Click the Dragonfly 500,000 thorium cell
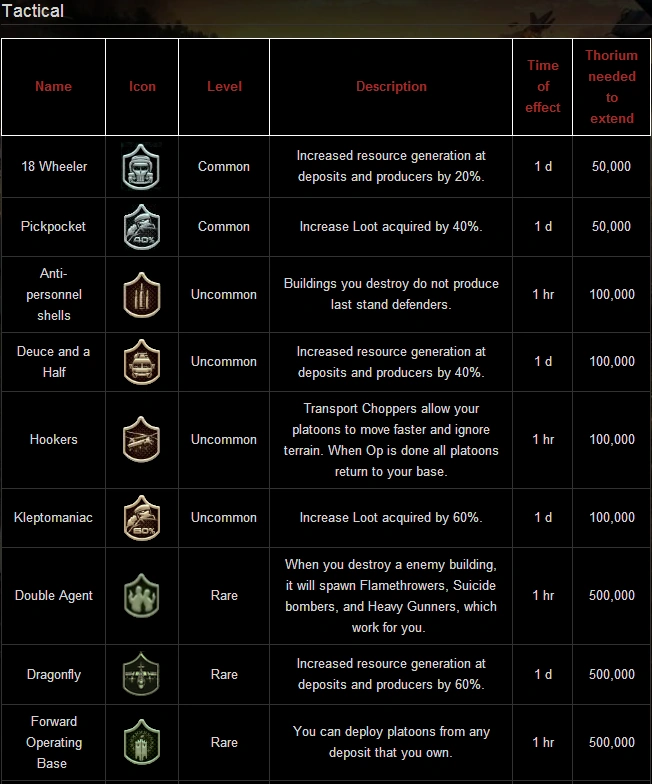The width and height of the screenshot is (652, 784). pos(611,675)
